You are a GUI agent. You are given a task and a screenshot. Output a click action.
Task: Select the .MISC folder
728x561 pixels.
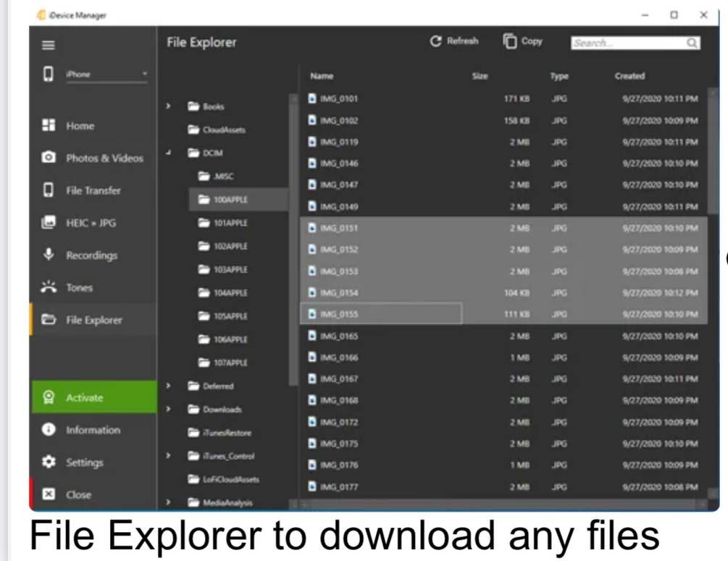216,177
